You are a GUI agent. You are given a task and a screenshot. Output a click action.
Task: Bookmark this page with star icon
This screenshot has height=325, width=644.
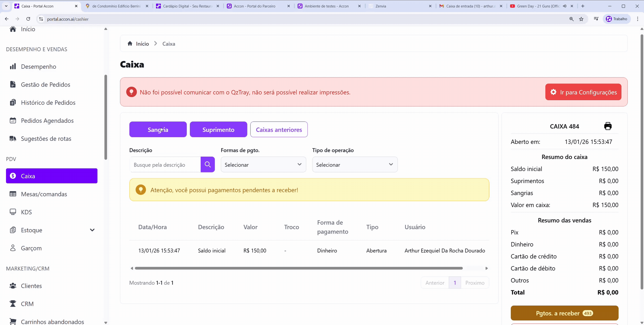(581, 19)
